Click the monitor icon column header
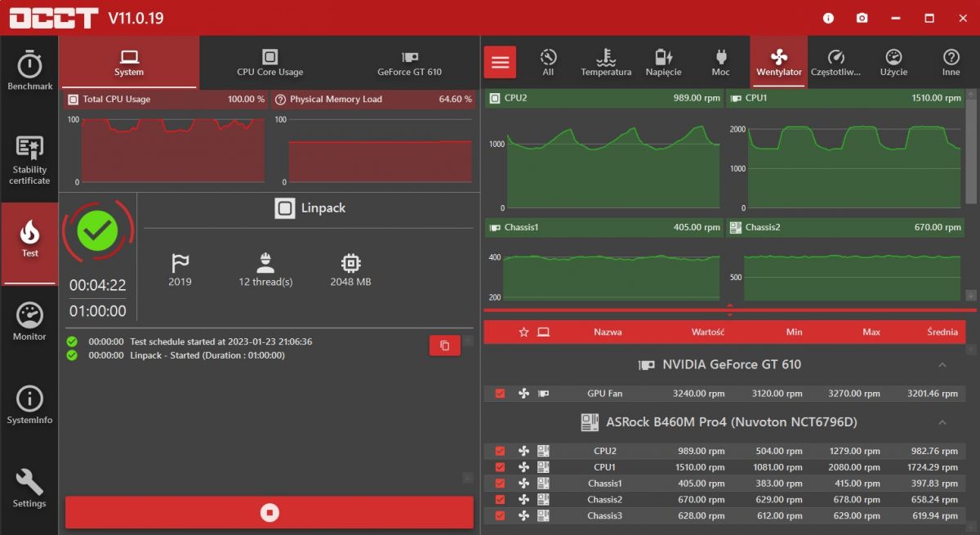Screen dimensions: 980x535 543,332
